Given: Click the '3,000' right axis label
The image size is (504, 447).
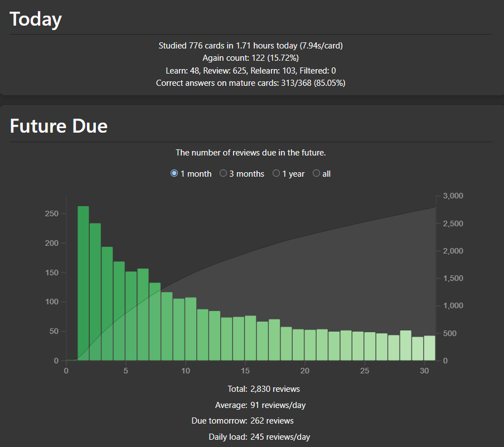Looking at the screenshot, I should pos(453,196).
